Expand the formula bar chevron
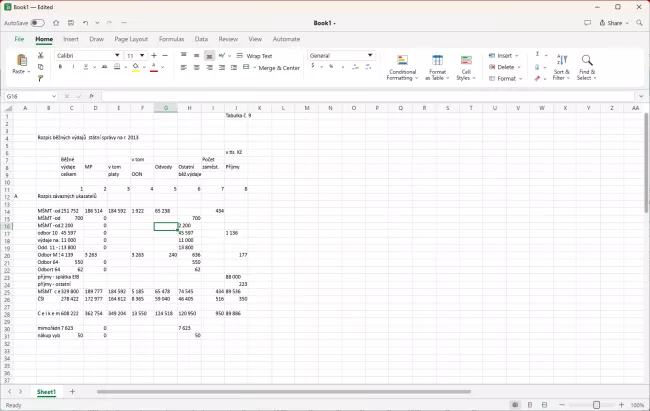The width and height of the screenshot is (650, 411). 641,96
